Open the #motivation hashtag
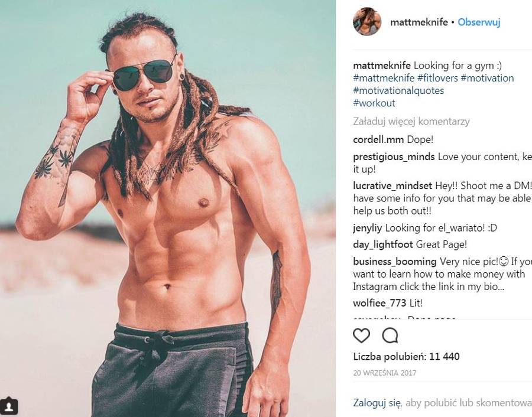The height and width of the screenshot is (417, 532). [487, 79]
